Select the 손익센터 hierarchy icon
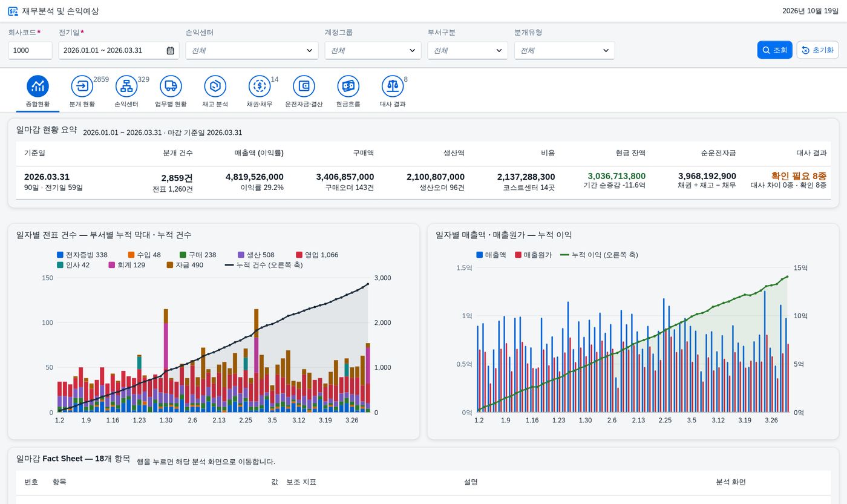Screen dimensions: 847x504 tap(126, 87)
